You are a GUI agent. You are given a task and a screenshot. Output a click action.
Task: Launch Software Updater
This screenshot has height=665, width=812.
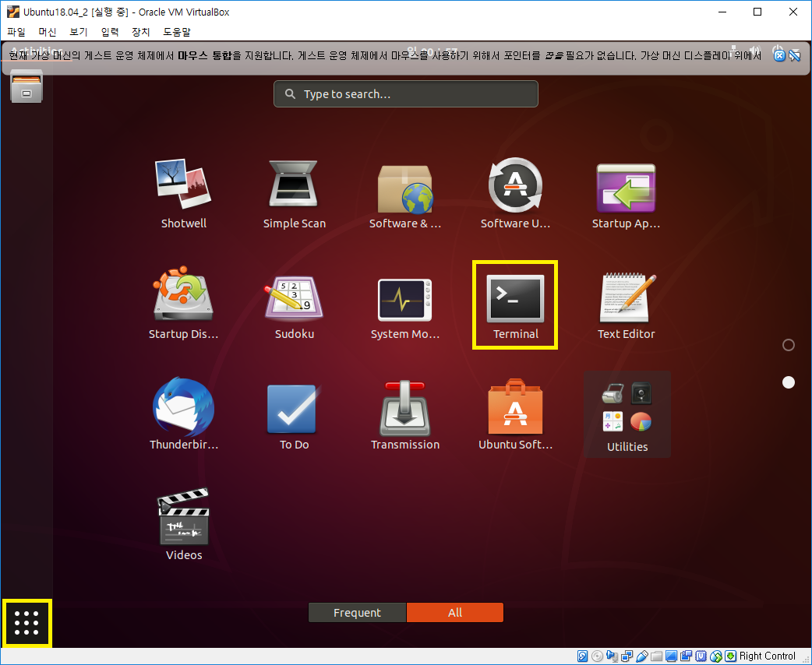[515, 194]
